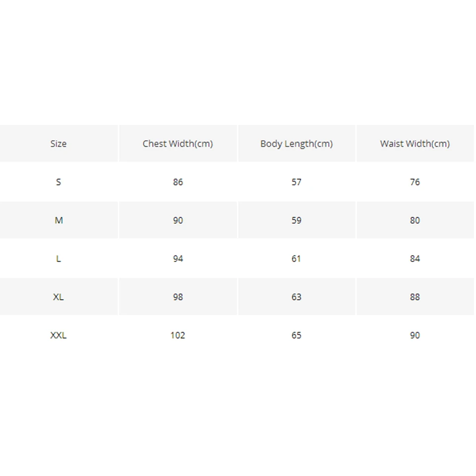
Task: Select the S size cell
Action: coord(59,182)
